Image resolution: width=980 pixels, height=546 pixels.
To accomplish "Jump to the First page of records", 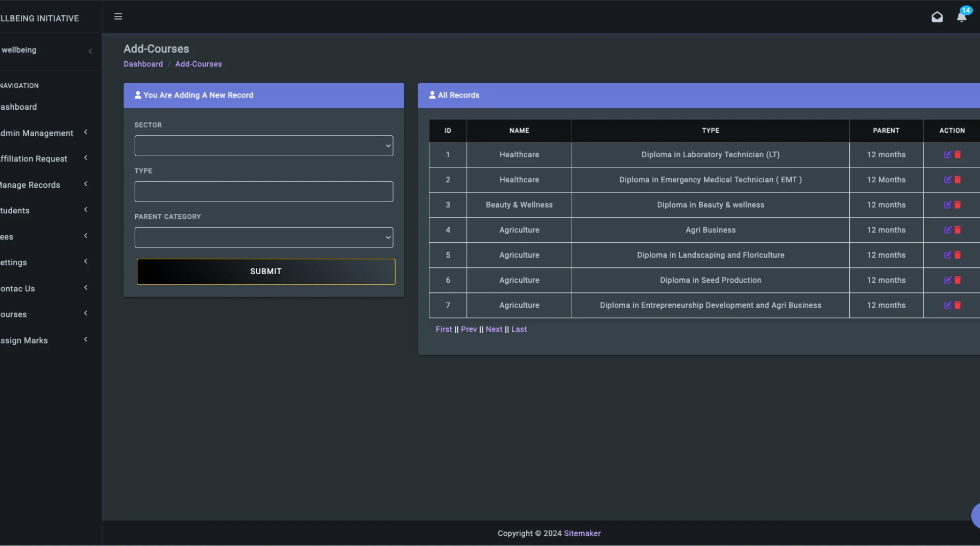I will pyautogui.click(x=444, y=330).
